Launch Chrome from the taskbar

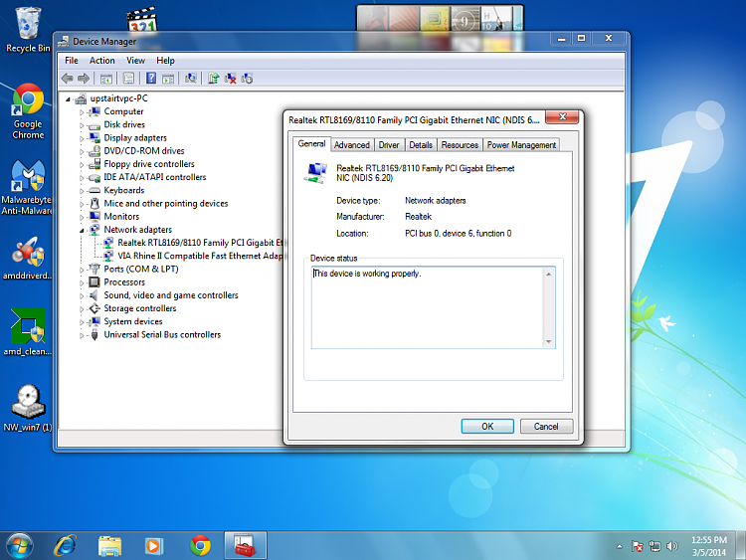(200, 546)
